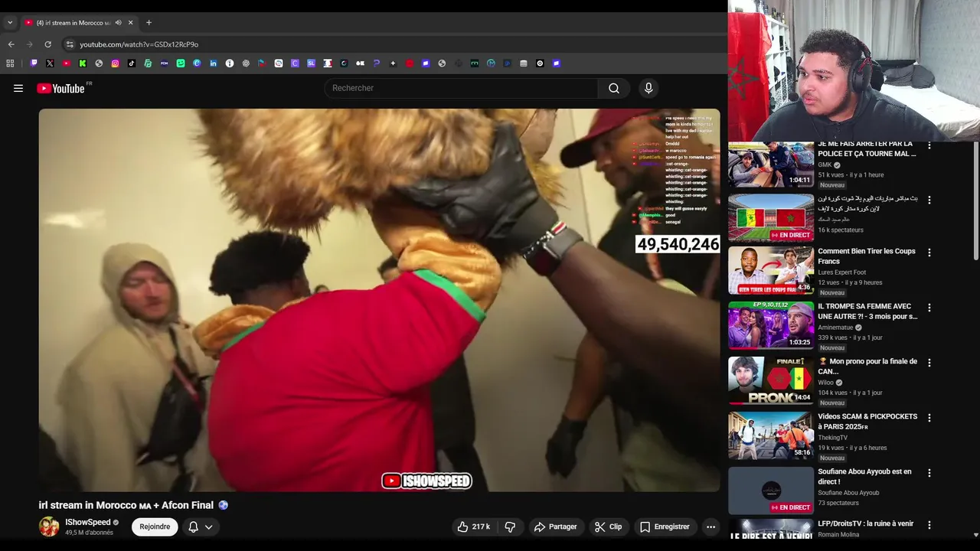The width and height of the screenshot is (980, 551).
Task: Click the video player to pause playback
Action: 380,300
